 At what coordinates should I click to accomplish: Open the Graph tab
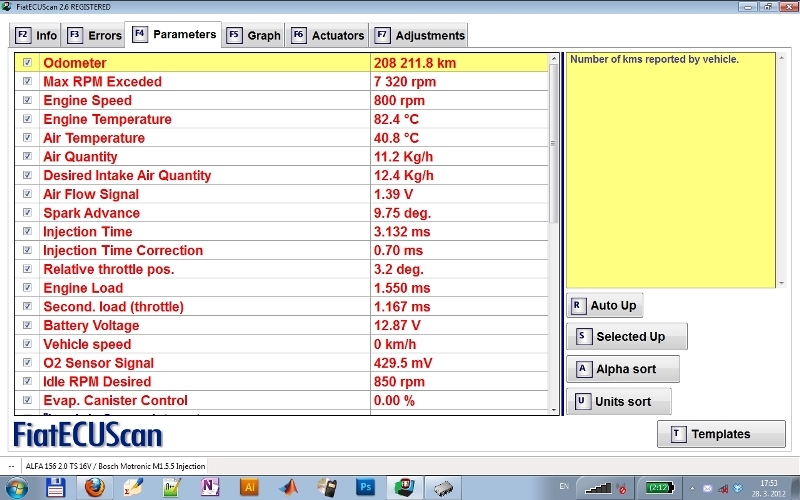pyautogui.click(x=254, y=35)
